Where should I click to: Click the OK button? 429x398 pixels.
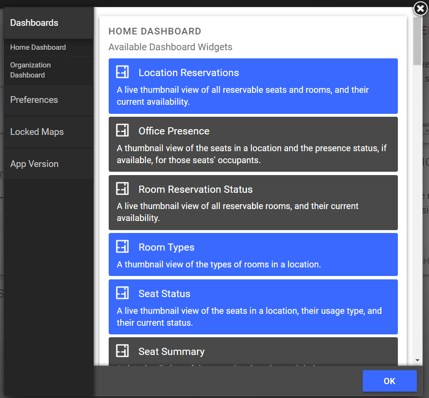[x=389, y=381]
